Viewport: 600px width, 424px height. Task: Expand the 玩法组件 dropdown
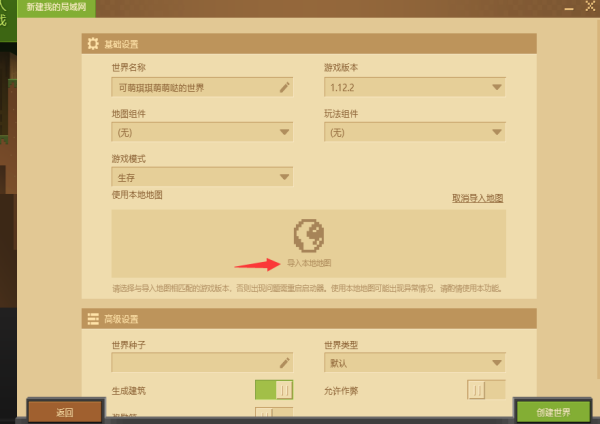415,132
